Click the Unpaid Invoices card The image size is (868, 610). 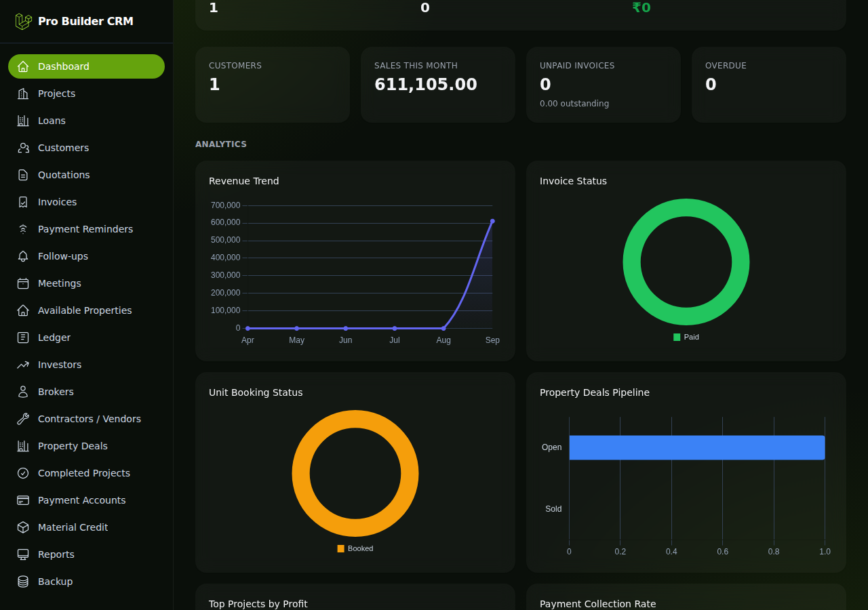pyautogui.click(x=604, y=85)
